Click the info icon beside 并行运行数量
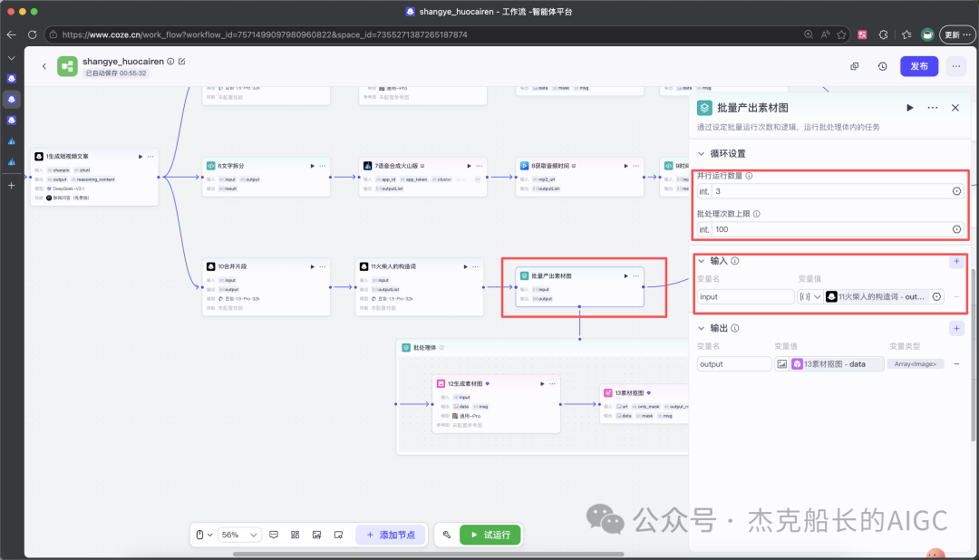This screenshot has height=560, width=979. pos(750,176)
